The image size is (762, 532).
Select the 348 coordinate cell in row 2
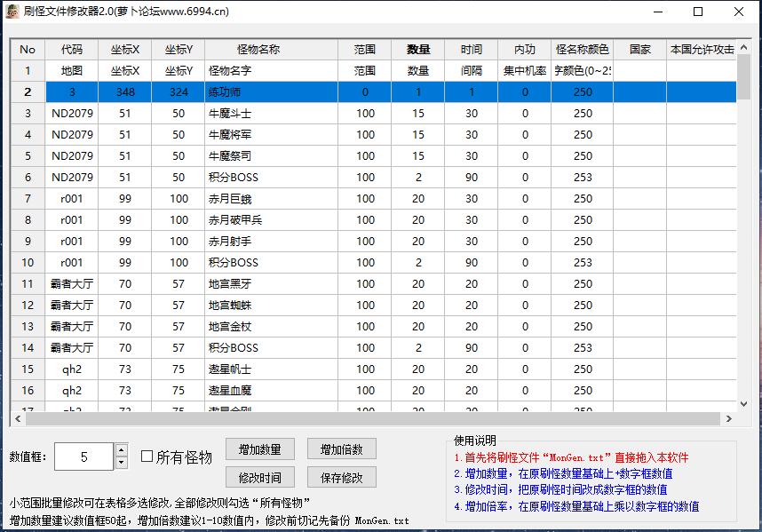[x=125, y=92]
